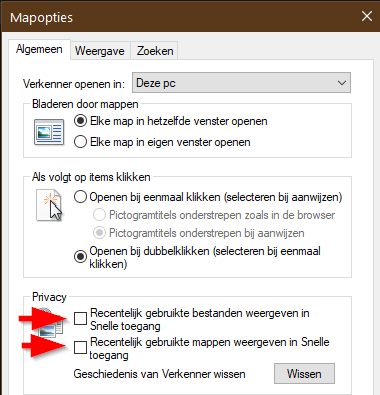
Task: Enable recent files in Snelle toegang checkbox
Action: coord(80,318)
